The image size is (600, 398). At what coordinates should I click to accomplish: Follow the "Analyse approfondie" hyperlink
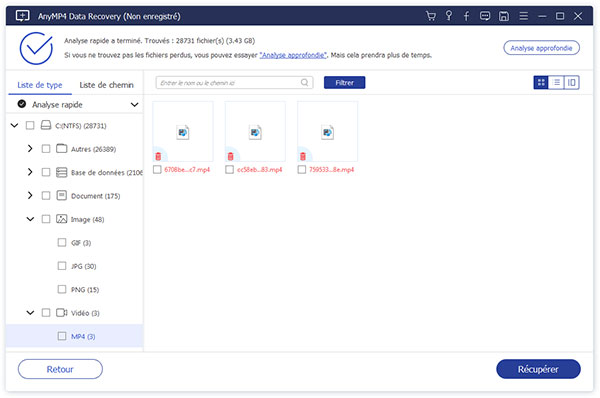(293, 55)
